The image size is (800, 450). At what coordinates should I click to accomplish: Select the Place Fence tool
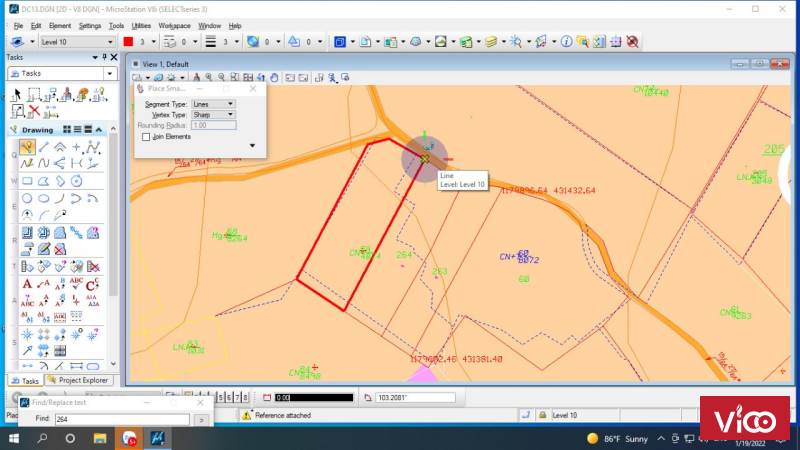(x=34, y=94)
